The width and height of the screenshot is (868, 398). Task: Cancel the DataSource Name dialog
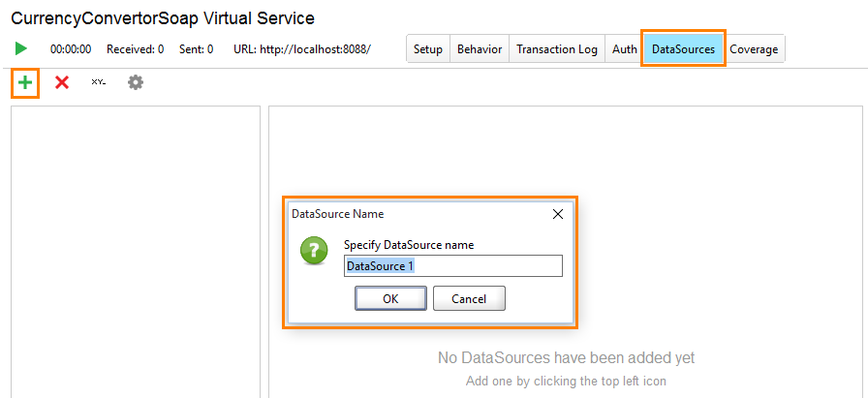[x=469, y=298]
